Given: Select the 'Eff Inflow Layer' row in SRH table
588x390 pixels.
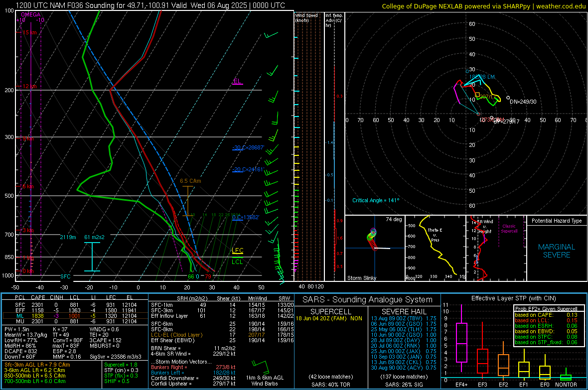Looking at the screenshot, I should [x=222, y=316].
